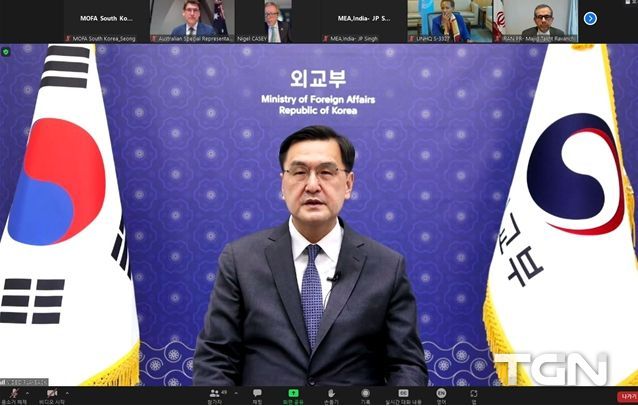Unmute the microphone in the toolbar

pos(15,393)
